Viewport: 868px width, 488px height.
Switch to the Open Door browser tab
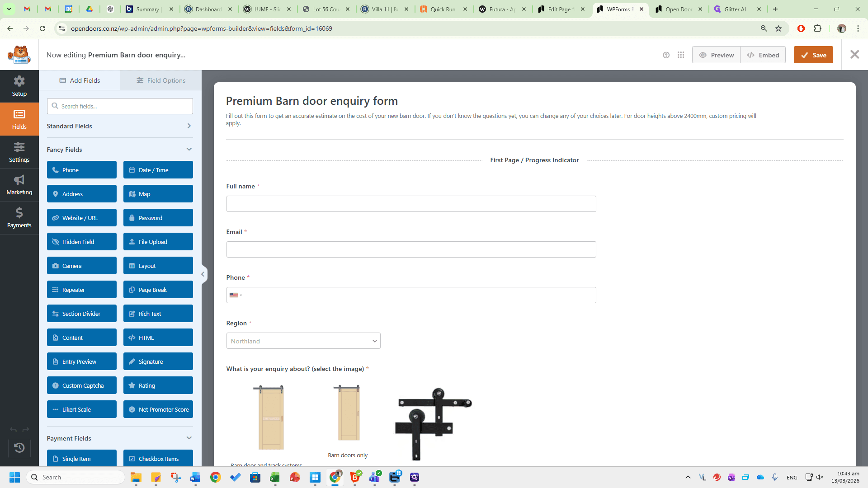click(678, 9)
